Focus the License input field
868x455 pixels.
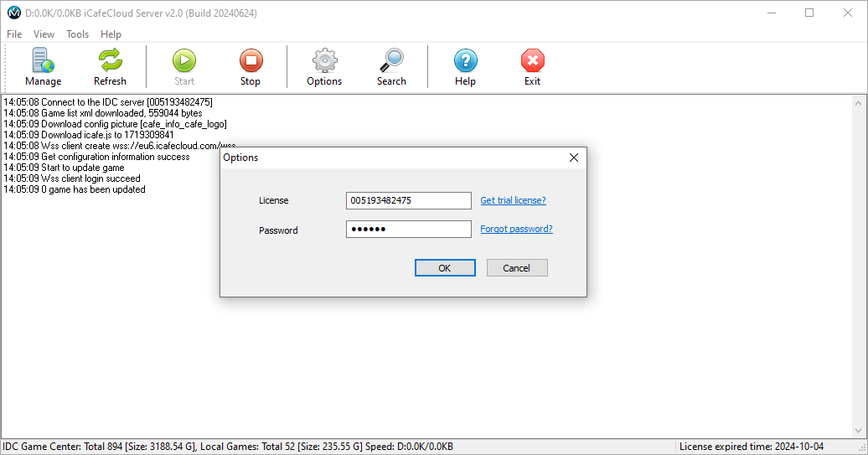[409, 200]
